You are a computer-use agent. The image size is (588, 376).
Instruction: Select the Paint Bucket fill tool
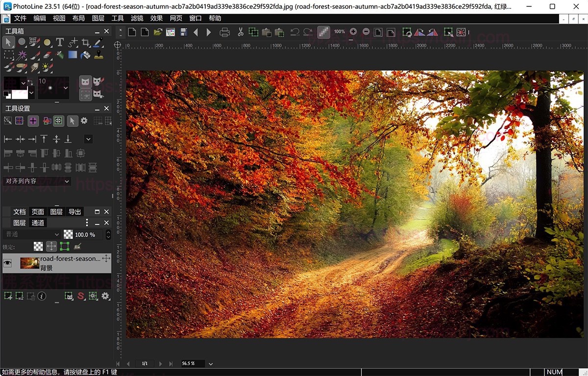point(85,54)
